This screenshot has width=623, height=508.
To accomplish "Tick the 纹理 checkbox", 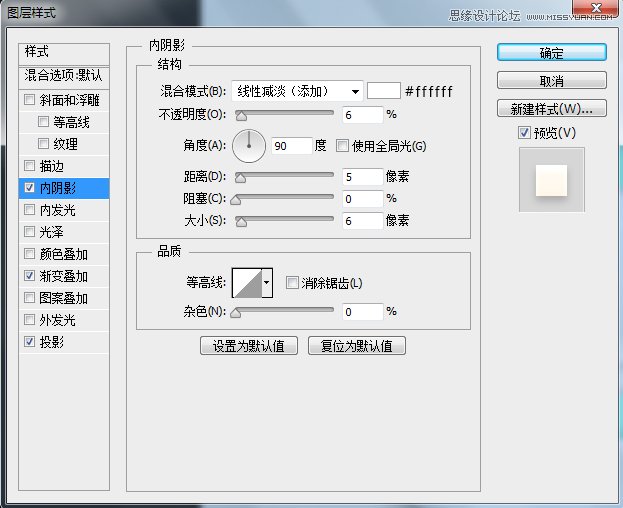I will (x=43, y=143).
